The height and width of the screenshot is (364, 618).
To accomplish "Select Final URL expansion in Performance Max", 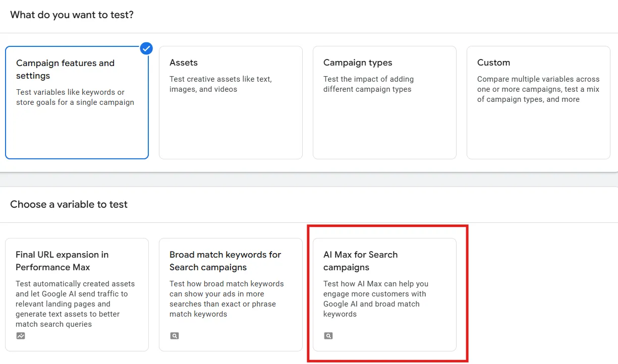I will click(x=77, y=294).
